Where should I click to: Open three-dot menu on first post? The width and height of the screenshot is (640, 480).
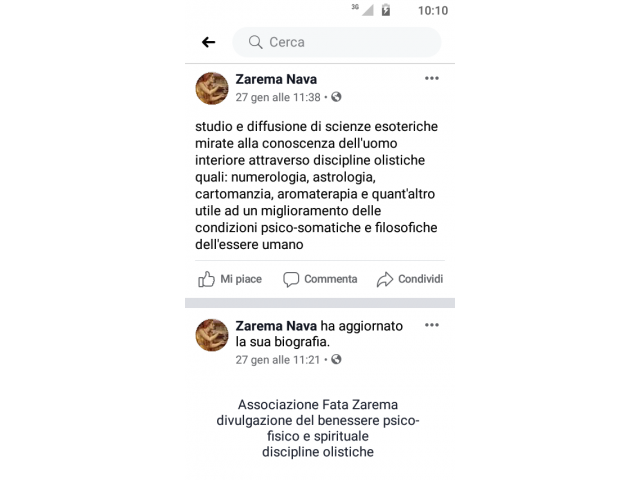tap(432, 78)
